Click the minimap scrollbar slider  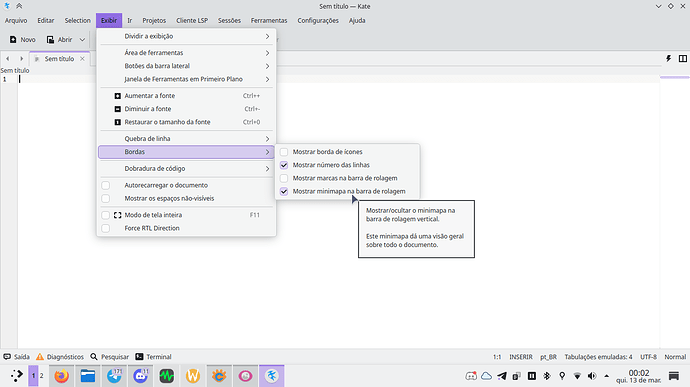point(675,77)
